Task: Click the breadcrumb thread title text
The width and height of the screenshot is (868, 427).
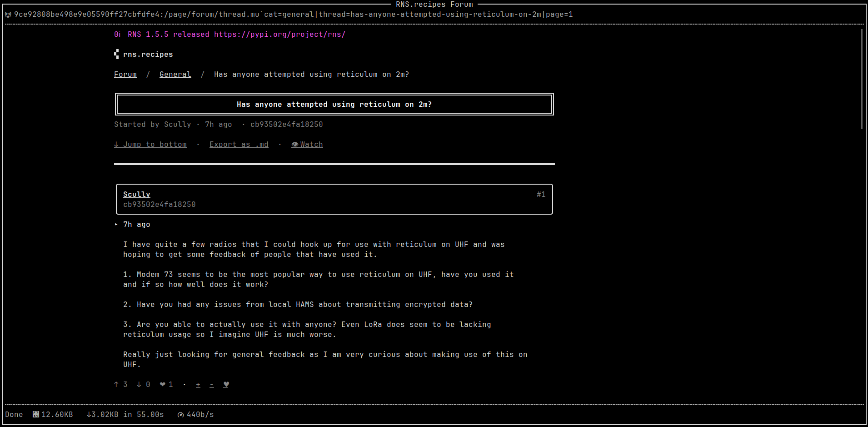Action: [x=312, y=75]
